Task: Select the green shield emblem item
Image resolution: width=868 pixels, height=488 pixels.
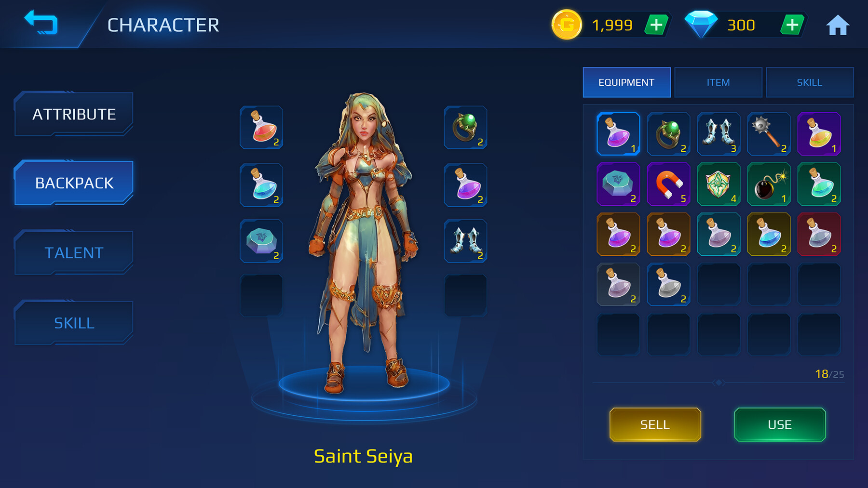Action: [719, 184]
